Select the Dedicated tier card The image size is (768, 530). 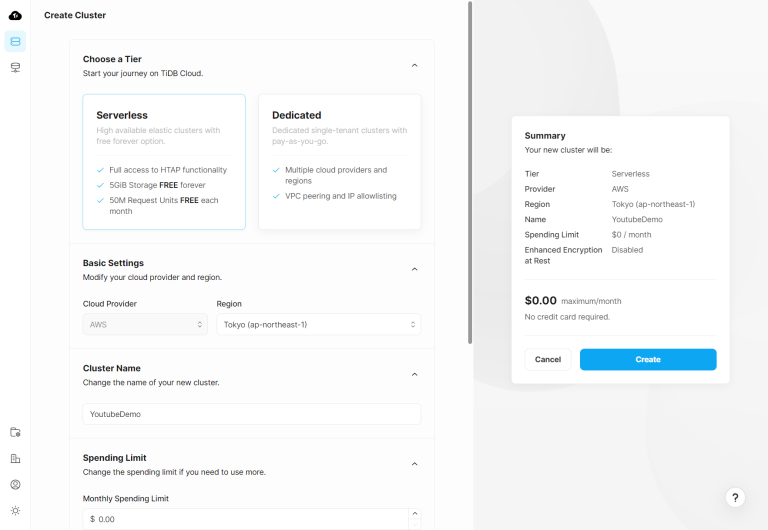[339, 162]
